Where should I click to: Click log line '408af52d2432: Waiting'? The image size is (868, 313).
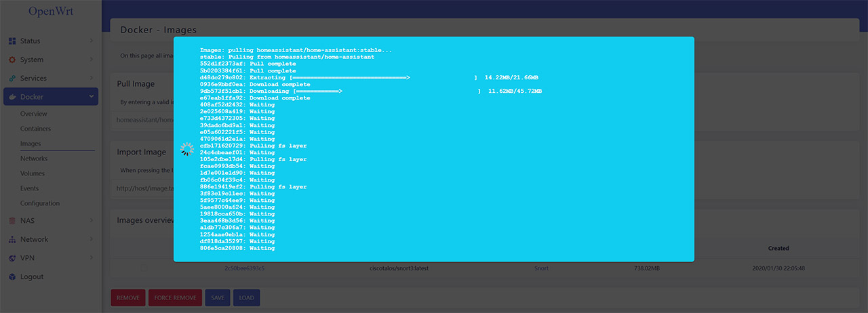[237, 105]
